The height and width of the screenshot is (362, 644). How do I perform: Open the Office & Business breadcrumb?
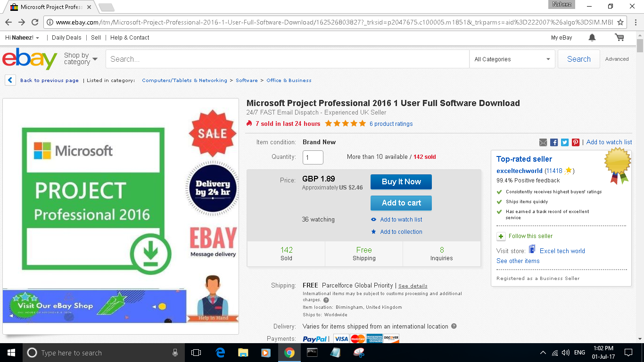point(289,81)
